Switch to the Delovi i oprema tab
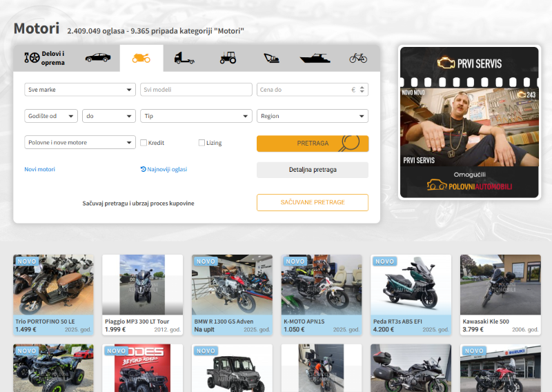Image resolution: width=552 pixels, height=392 pixels. pos(44,59)
